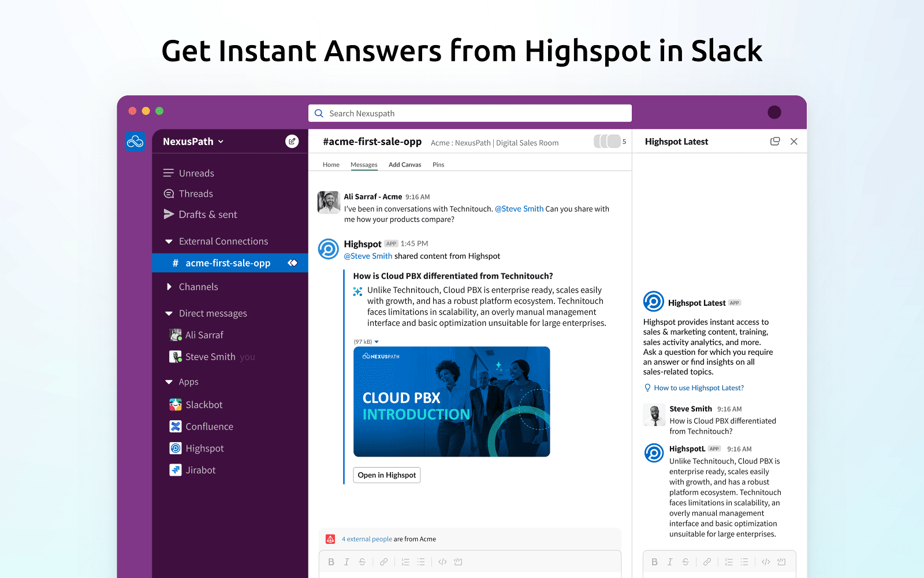Expand the Channels section
Image resolution: width=924 pixels, height=578 pixels.
point(169,287)
